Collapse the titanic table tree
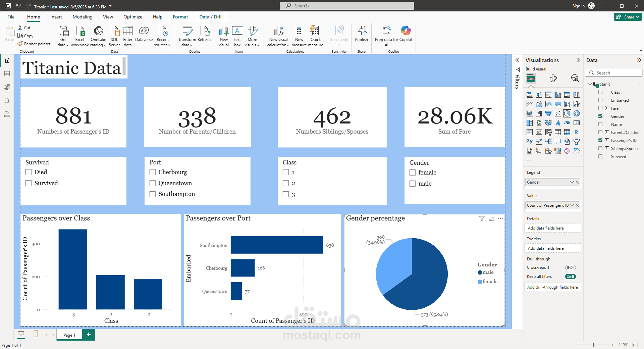 [x=590, y=84]
